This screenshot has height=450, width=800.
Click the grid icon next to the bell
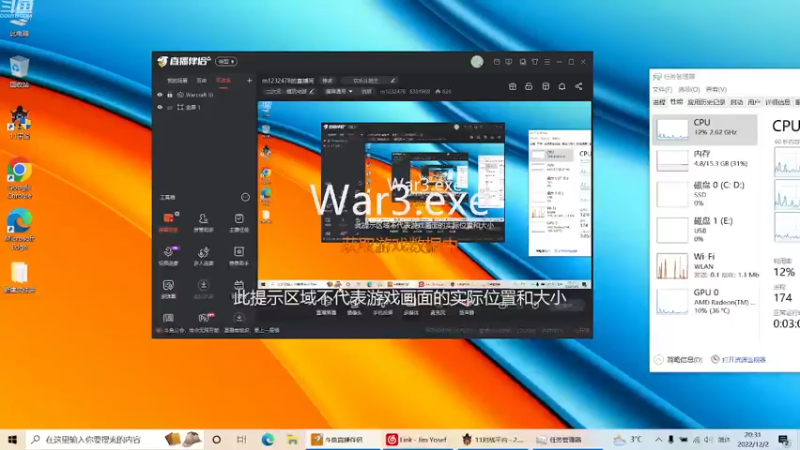coord(545,86)
